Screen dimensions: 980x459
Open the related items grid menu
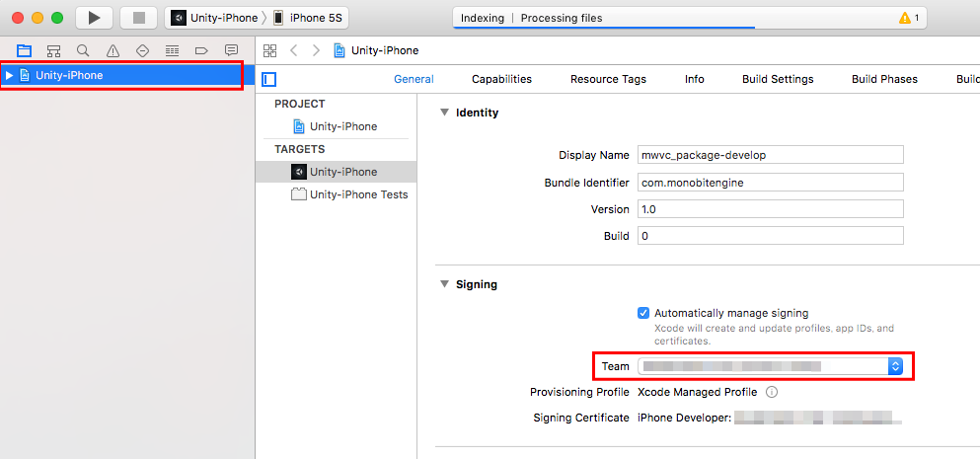[x=270, y=50]
